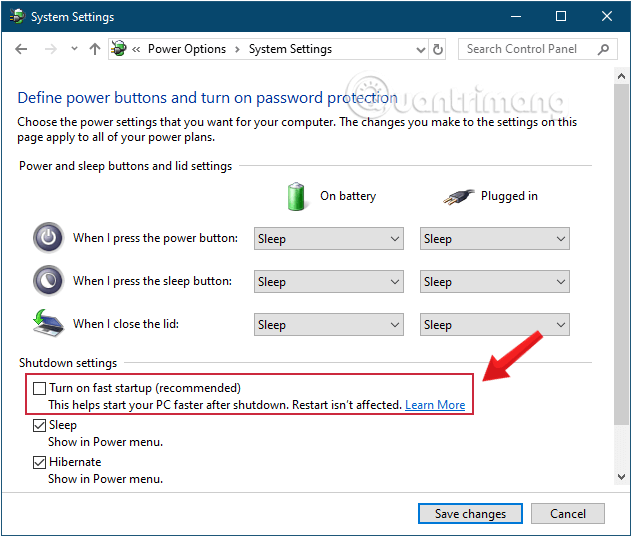Select System Settings breadcrumb
The height and width of the screenshot is (537, 632).
[x=290, y=49]
